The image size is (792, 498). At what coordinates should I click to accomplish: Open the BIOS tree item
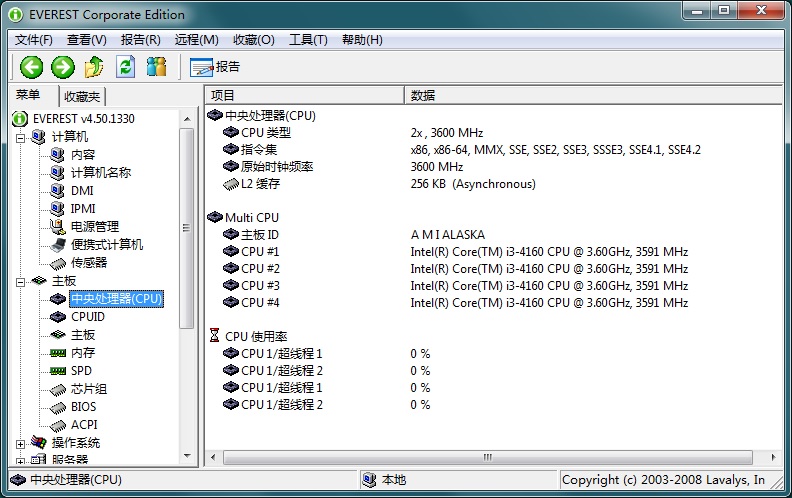click(x=83, y=407)
